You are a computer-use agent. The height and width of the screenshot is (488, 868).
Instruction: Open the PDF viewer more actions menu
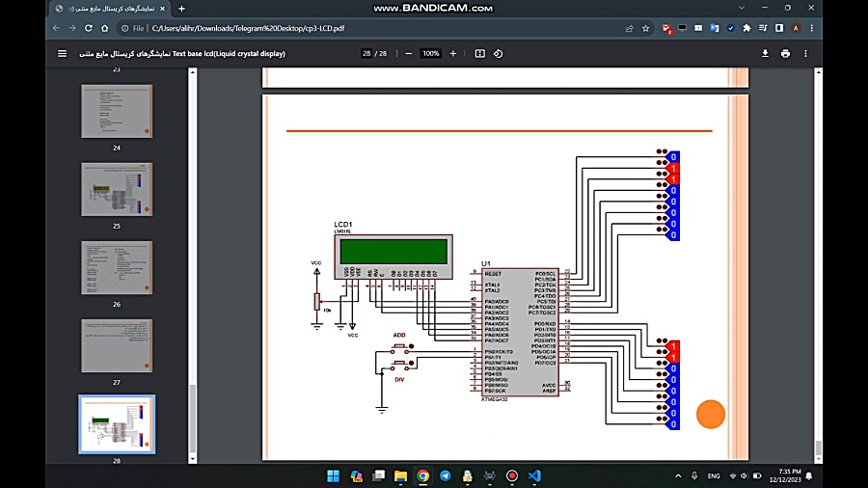pyautogui.click(x=805, y=54)
